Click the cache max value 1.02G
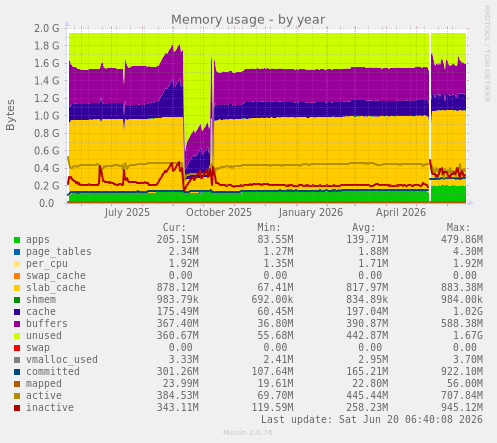Viewport: 497px width, 443px height. tap(468, 312)
